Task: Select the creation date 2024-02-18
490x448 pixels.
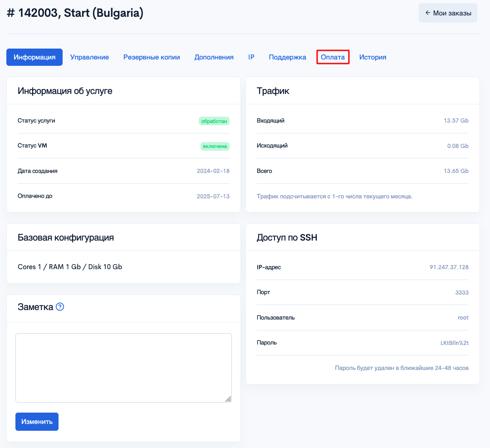Action: click(213, 171)
